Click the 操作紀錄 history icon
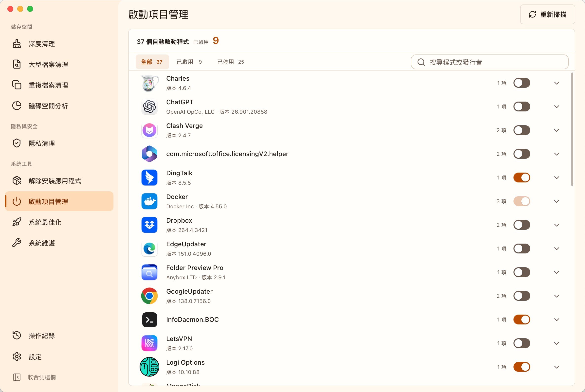585x392 pixels. pos(17,336)
